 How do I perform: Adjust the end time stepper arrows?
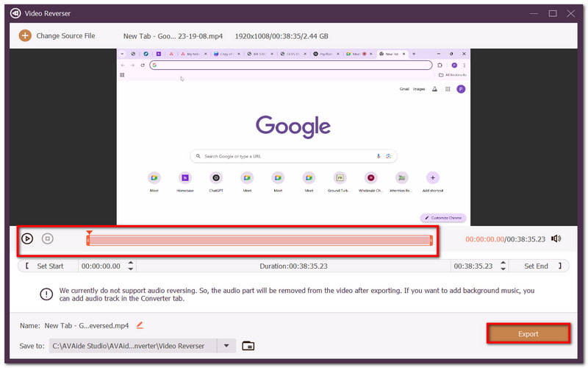(x=503, y=266)
